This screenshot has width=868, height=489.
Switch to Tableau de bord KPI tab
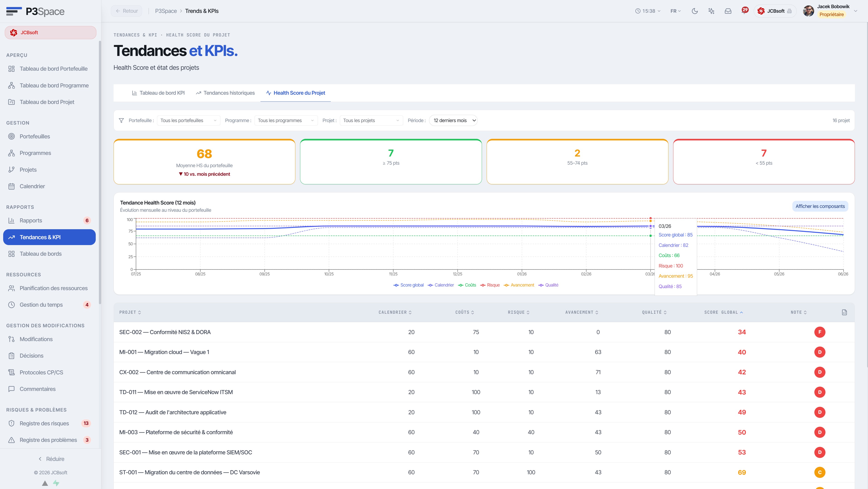click(x=158, y=93)
